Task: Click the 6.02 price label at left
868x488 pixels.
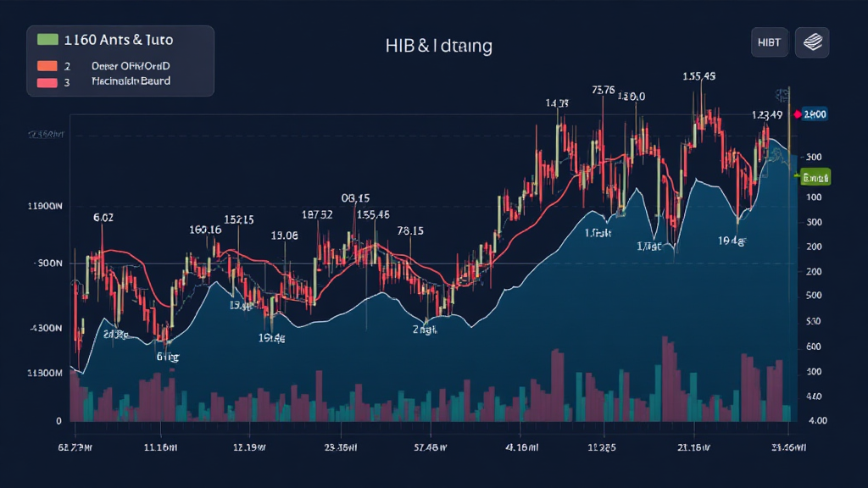Action: (x=103, y=217)
